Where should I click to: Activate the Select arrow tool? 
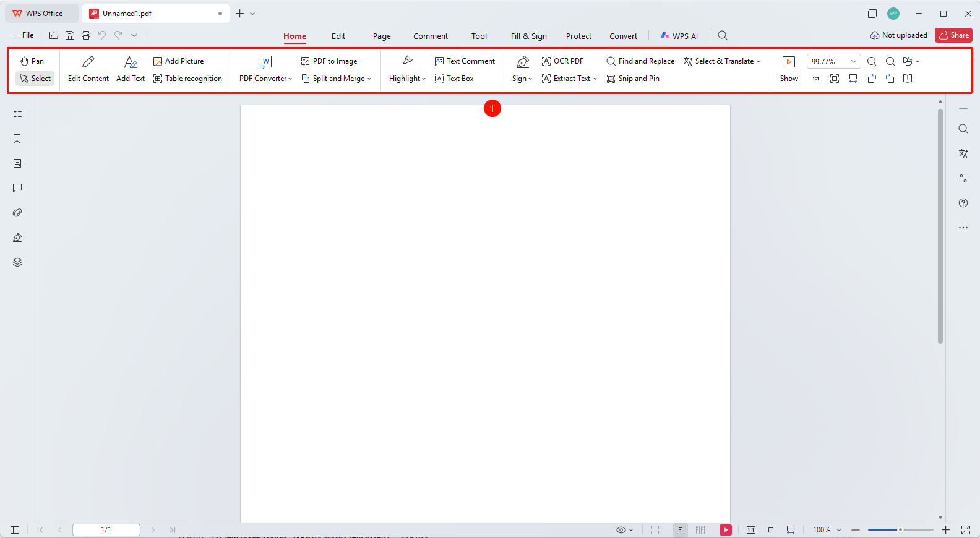[35, 79]
